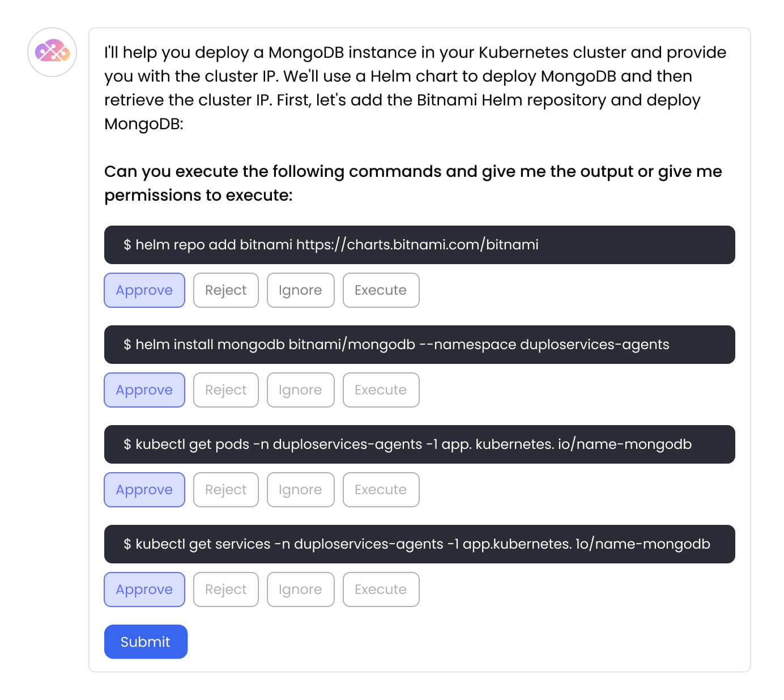Approve the kubectl get services command
Image resolution: width=784 pixels, height=700 pixels.
(144, 589)
